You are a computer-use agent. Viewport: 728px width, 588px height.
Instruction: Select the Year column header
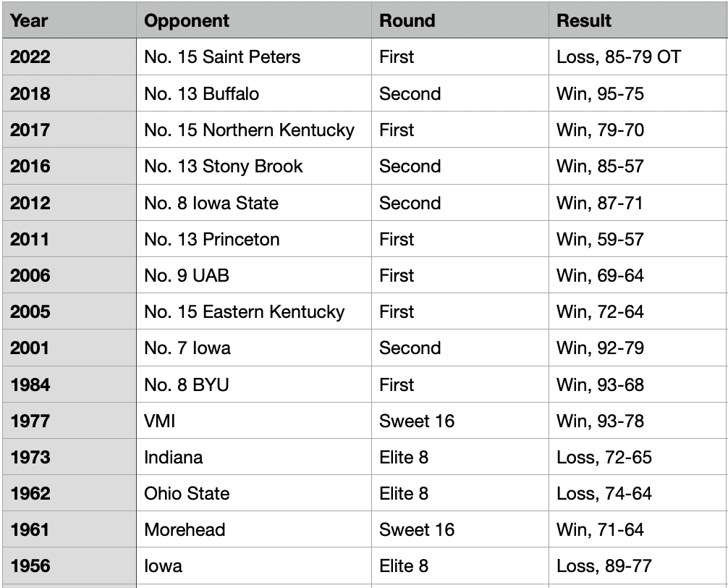point(69,20)
